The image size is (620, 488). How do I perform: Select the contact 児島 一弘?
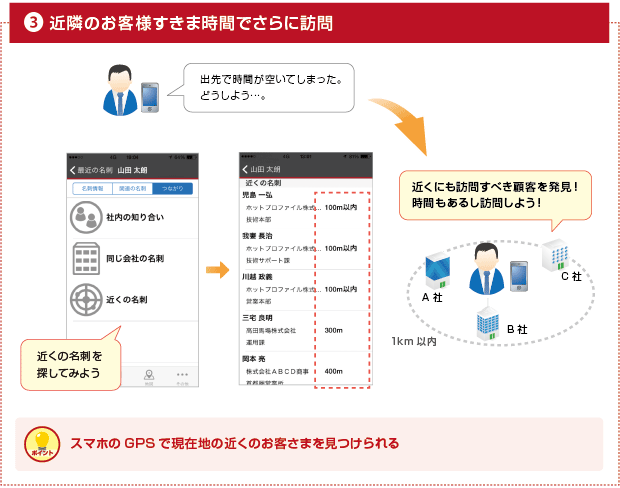coord(257,195)
